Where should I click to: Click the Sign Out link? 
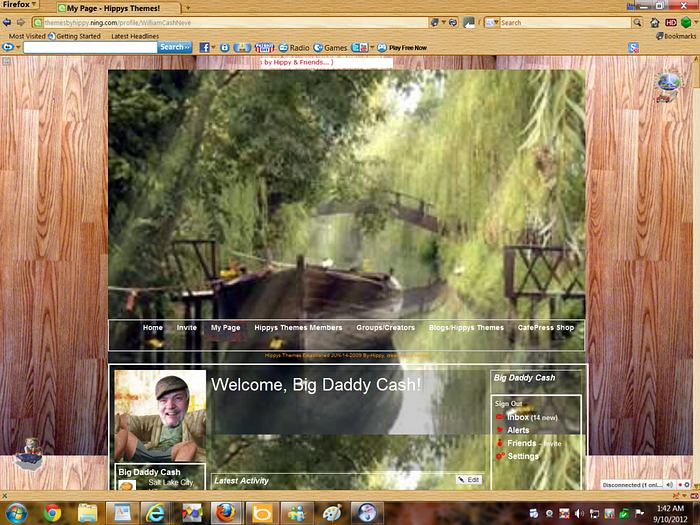click(x=509, y=403)
